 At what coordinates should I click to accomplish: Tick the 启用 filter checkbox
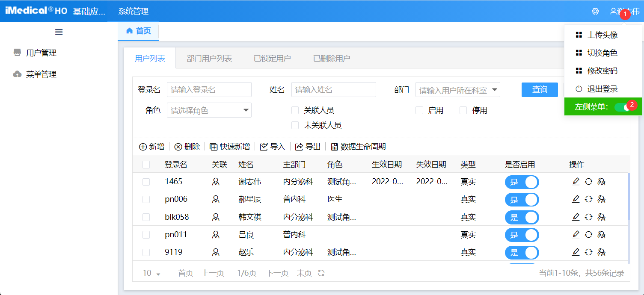[x=419, y=111]
